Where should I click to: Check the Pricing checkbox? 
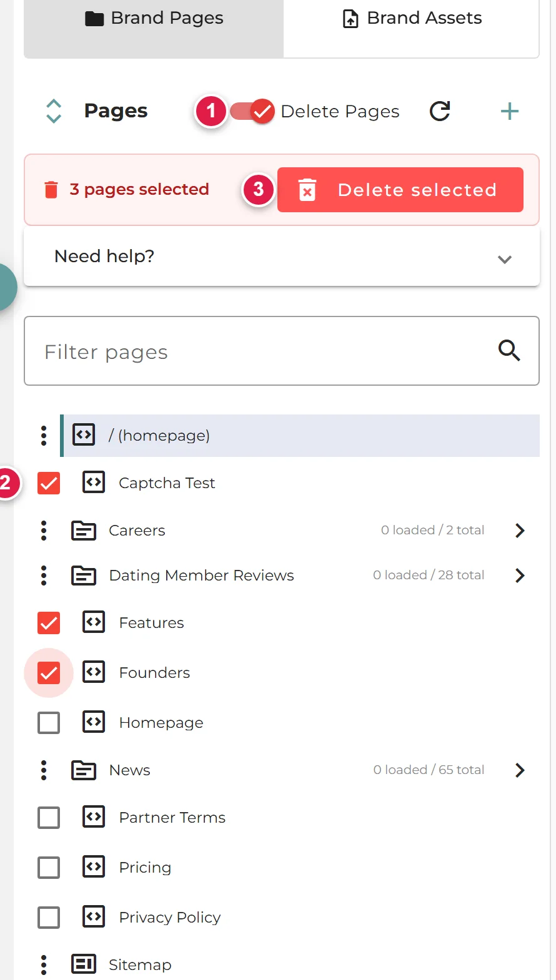click(49, 868)
